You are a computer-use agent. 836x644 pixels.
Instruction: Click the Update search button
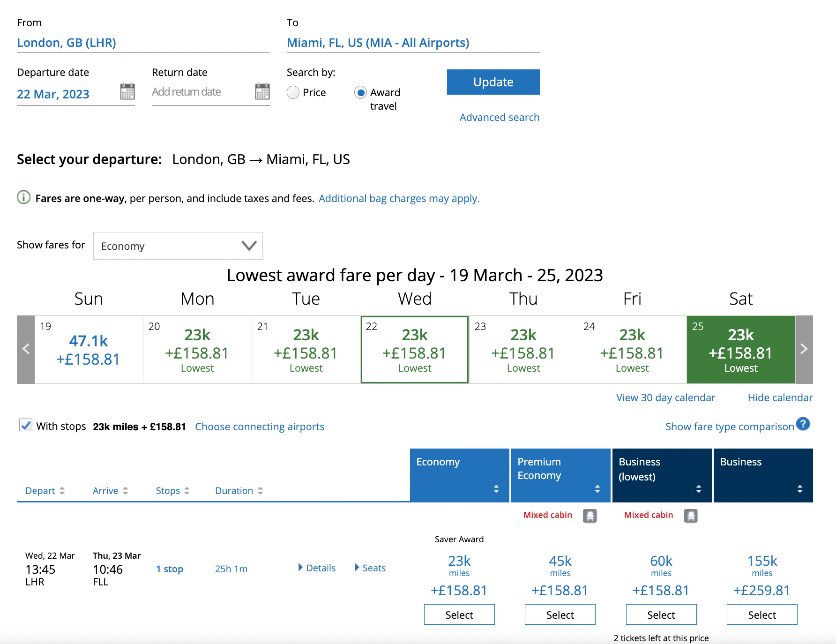point(493,82)
